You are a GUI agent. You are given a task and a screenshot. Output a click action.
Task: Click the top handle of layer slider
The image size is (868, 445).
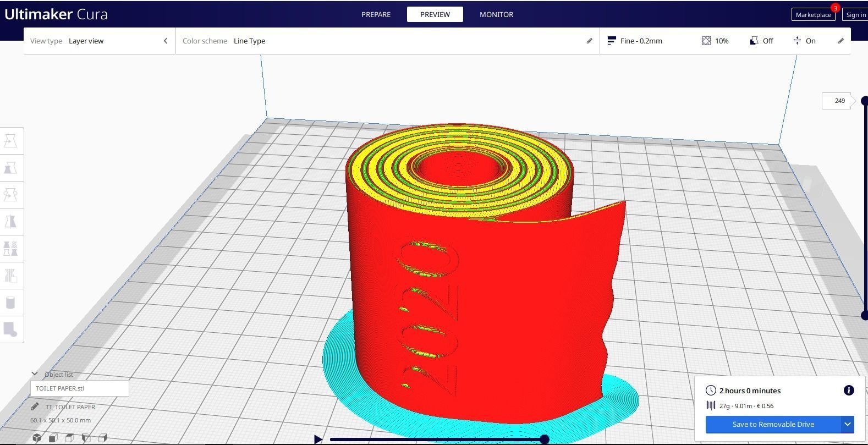tap(865, 101)
